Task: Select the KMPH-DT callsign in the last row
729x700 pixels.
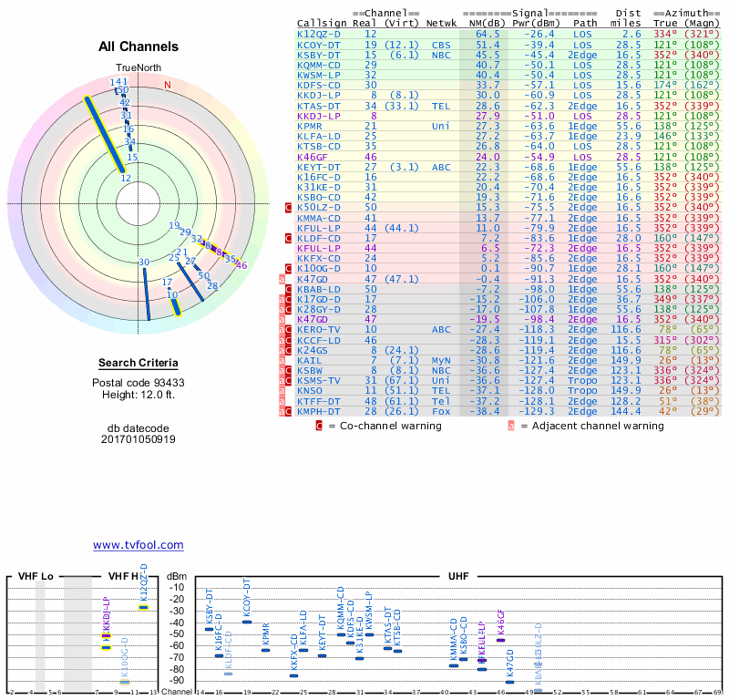Action: (318, 411)
